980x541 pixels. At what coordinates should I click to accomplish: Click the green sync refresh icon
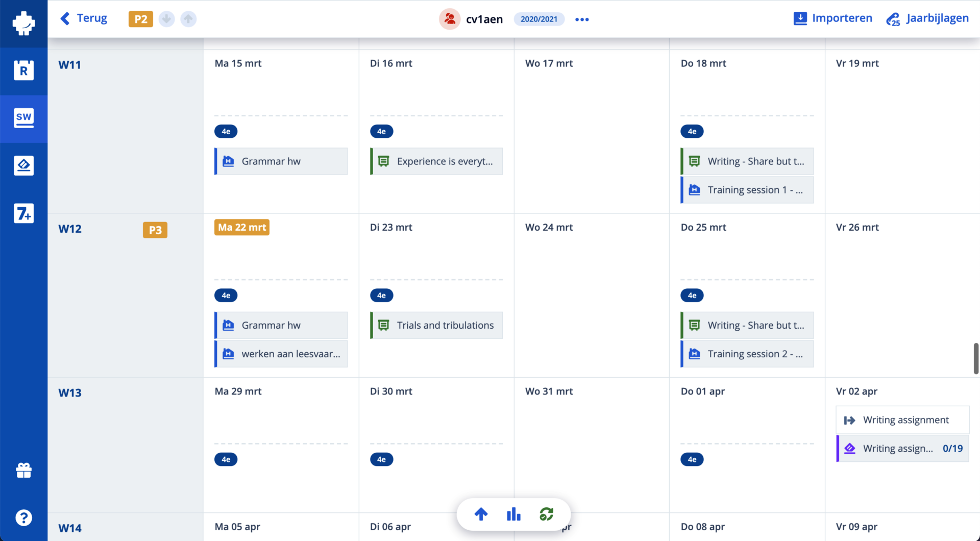tap(546, 514)
